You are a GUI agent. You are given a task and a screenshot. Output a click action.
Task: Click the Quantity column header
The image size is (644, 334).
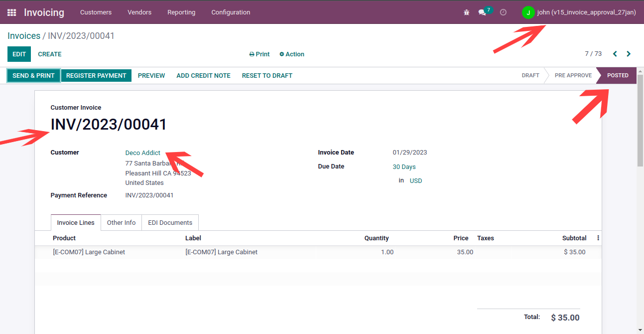point(377,238)
